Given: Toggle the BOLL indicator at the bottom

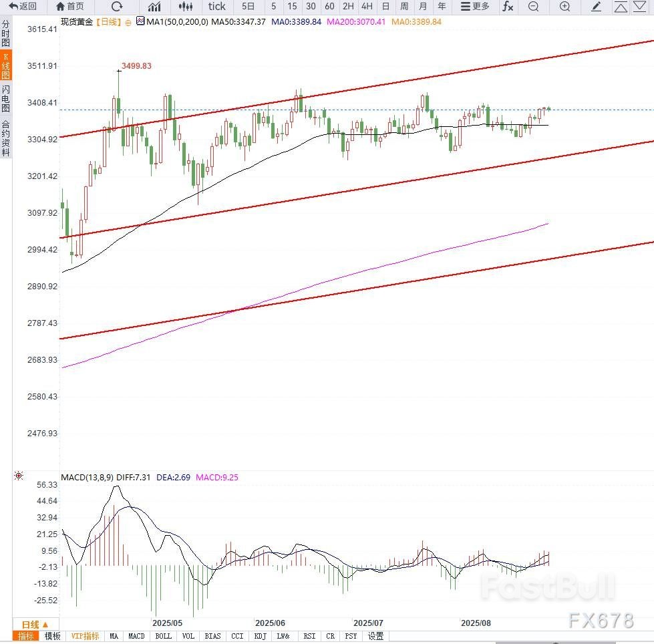Looking at the screenshot, I should point(163,636).
